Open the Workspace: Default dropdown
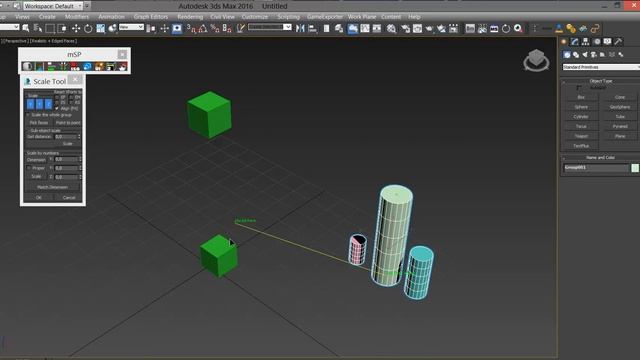Screen dimensions: 640x360 (53, 6)
